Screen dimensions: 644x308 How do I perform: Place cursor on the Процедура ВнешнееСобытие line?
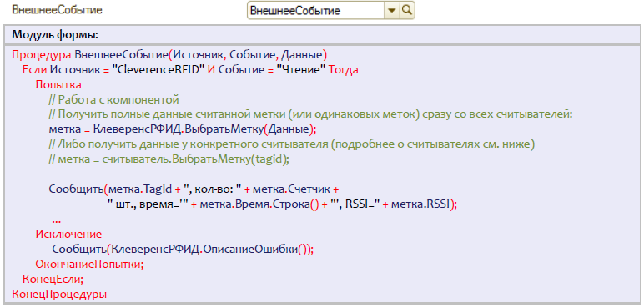169,55
